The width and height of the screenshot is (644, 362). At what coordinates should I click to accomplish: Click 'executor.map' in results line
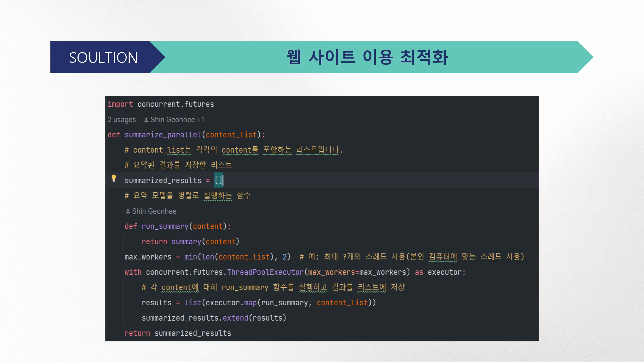click(231, 303)
